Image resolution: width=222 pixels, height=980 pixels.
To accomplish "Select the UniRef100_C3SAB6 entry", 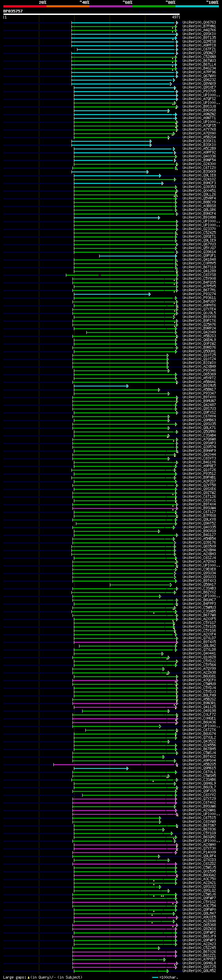I will [199, 779].
